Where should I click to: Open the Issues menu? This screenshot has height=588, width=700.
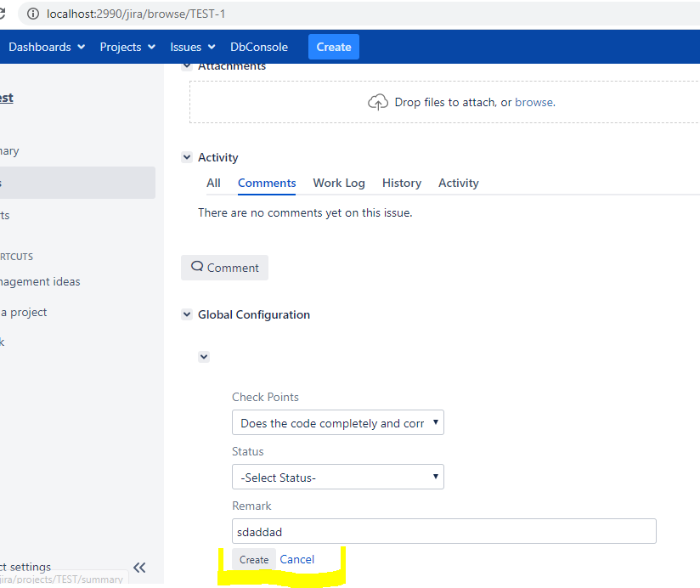tap(192, 47)
